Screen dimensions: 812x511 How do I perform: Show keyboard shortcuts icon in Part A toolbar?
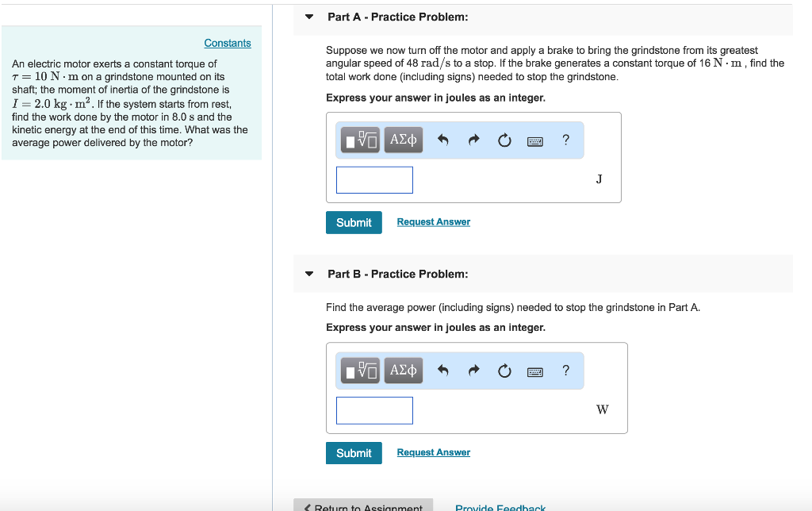pos(535,141)
